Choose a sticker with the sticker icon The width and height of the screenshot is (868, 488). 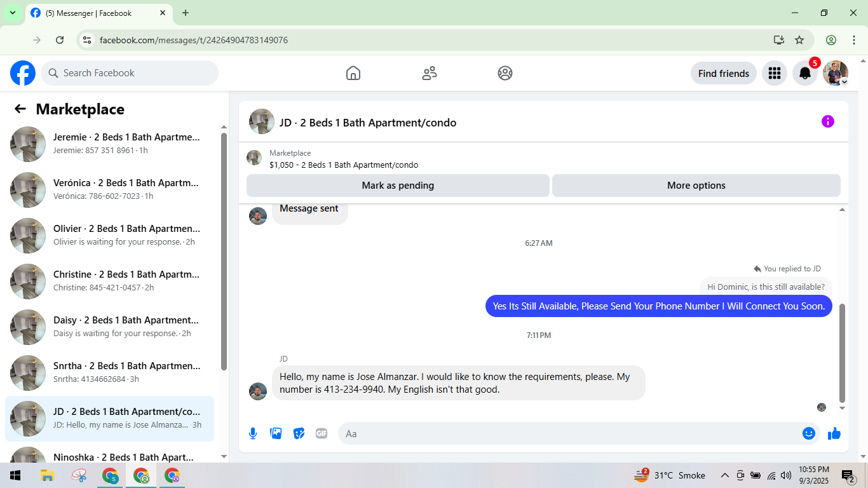[x=299, y=433]
